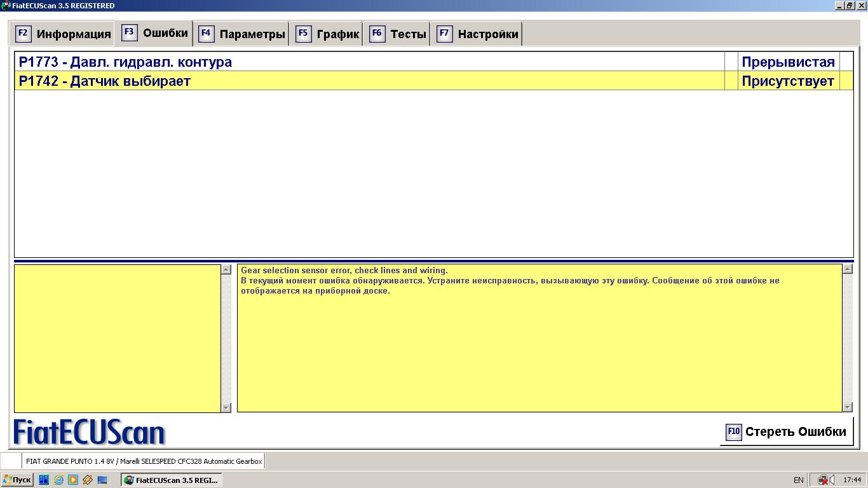Screen dimensions: 868x488
Task: Click the blue books quick launch icon
Action: point(44,480)
